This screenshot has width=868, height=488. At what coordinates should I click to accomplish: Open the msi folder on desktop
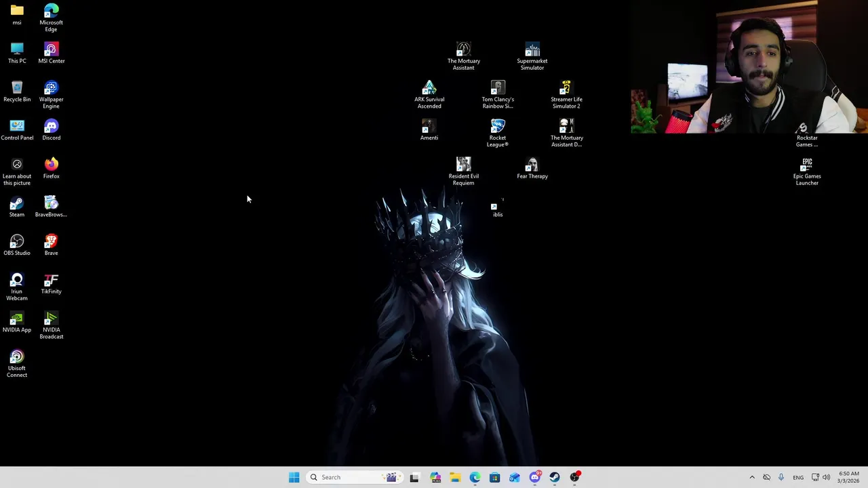(17, 14)
